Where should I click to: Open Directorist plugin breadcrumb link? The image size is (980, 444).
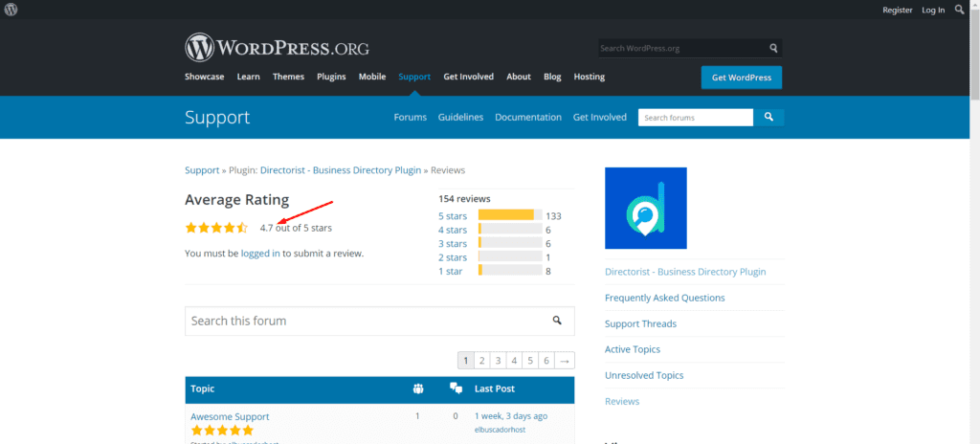341,170
